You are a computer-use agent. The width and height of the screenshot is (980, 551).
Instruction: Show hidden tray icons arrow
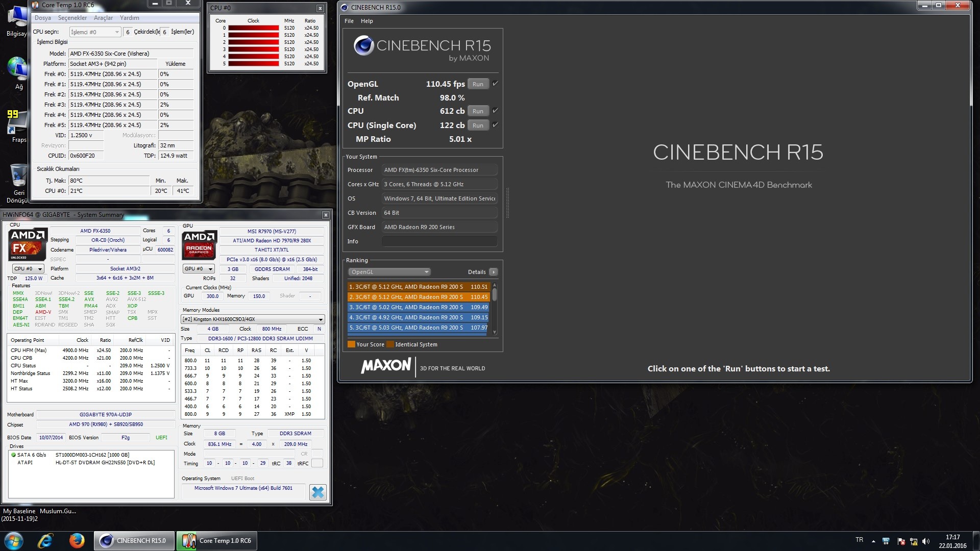[873, 541]
